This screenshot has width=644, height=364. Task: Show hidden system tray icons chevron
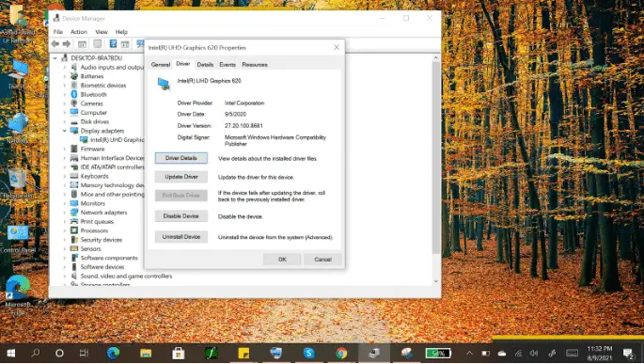tap(469, 354)
